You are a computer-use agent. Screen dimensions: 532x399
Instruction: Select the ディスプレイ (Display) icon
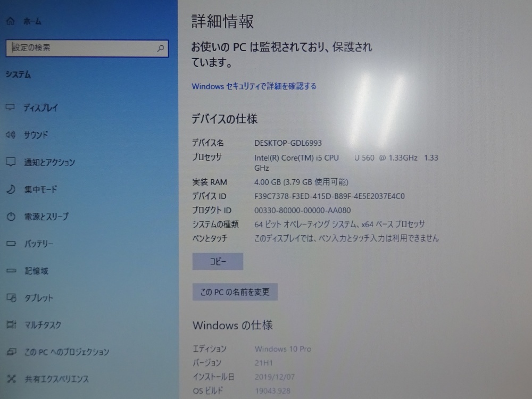pyautogui.click(x=9, y=107)
